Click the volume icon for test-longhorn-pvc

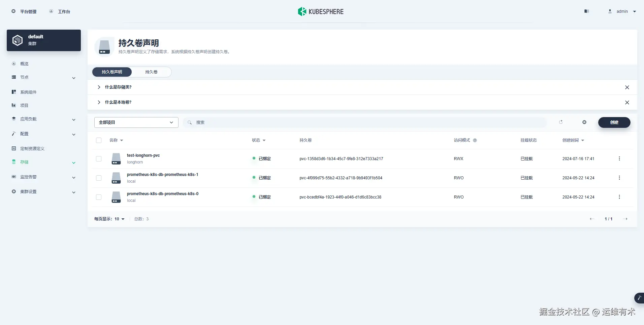coord(116,159)
